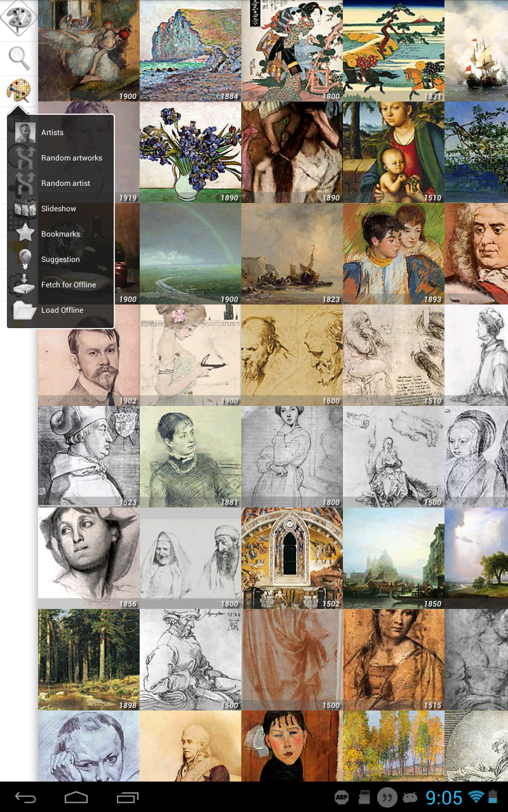Open upward-gazing head drawing 1856

click(89, 558)
